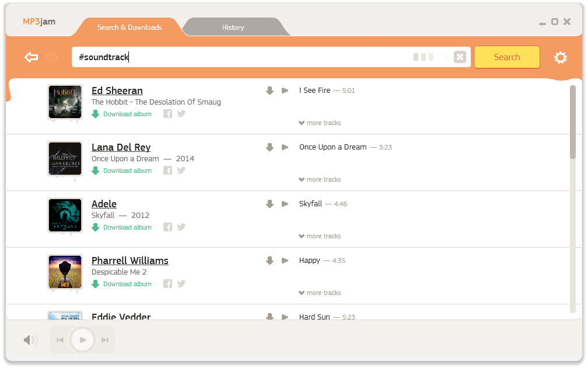
Task: Select the I See Fire track title
Action: pos(314,91)
